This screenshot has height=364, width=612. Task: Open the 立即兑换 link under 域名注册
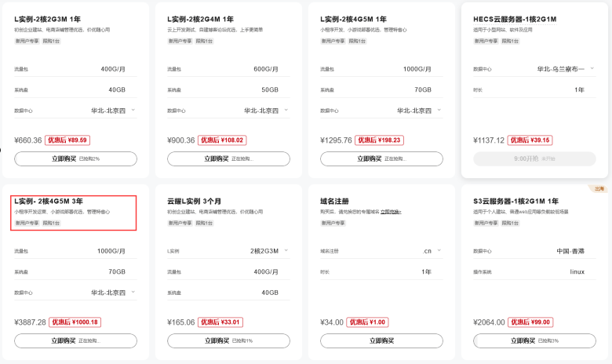pyautogui.click(x=391, y=212)
